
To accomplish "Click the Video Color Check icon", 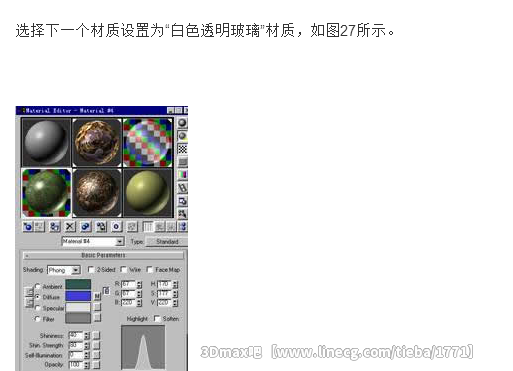I will click(x=182, y=175).
